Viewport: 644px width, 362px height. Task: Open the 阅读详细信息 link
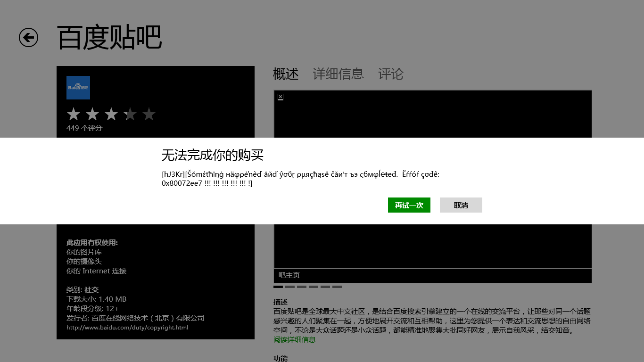coord(295,339)
